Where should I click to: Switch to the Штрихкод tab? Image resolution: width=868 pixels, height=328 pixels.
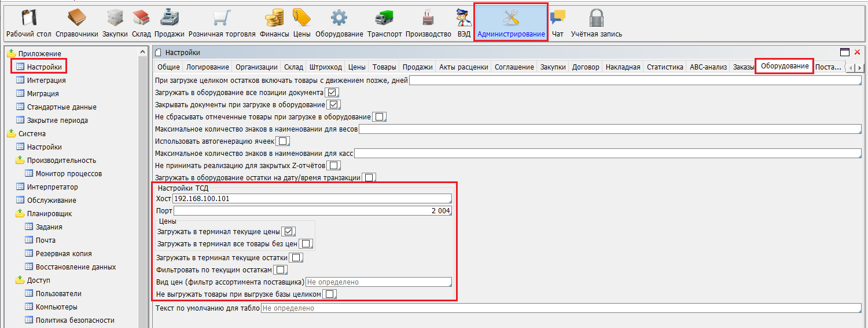pos(325,67)
